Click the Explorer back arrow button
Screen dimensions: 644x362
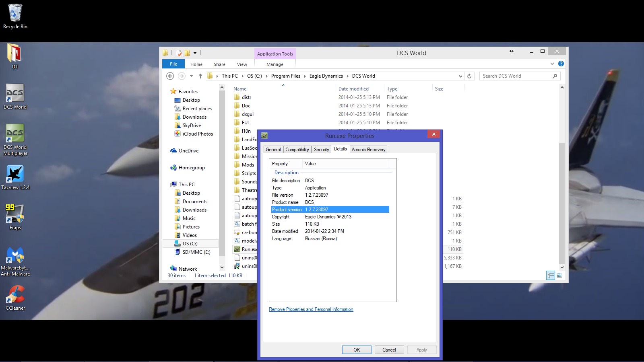tap(170, 76)
